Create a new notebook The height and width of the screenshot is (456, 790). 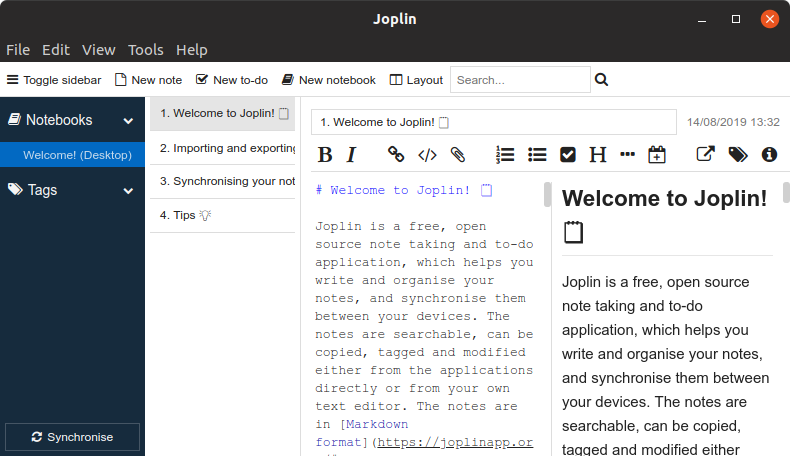click(x=328, y=80)
